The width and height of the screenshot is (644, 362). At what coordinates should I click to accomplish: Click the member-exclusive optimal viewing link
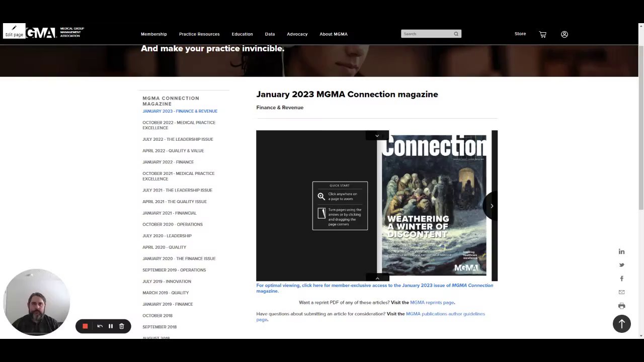tap(374, 288)
